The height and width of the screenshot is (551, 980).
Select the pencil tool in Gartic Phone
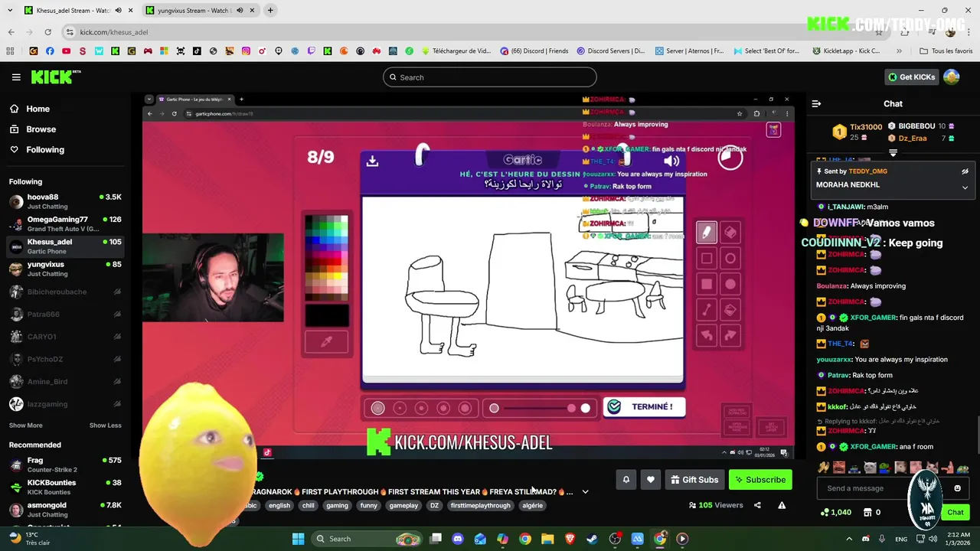click(707, 232)
